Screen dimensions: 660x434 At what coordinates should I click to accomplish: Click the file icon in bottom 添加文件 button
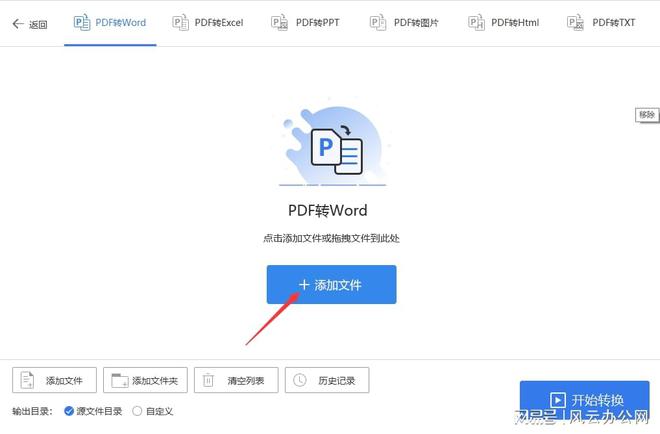coord(27,380)
